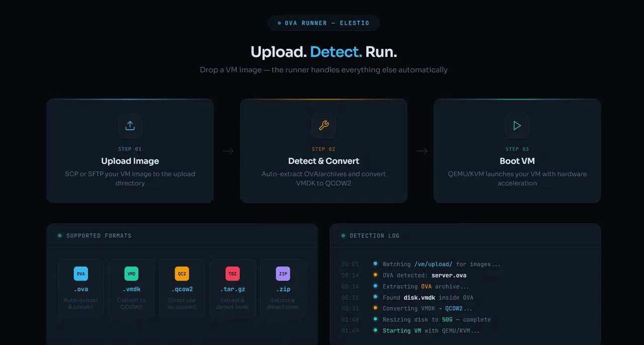The height and width of the screenshot is (345, 644).
Task: Click the /vm/upload/ path in the log
Action: [x=434, y=264]
